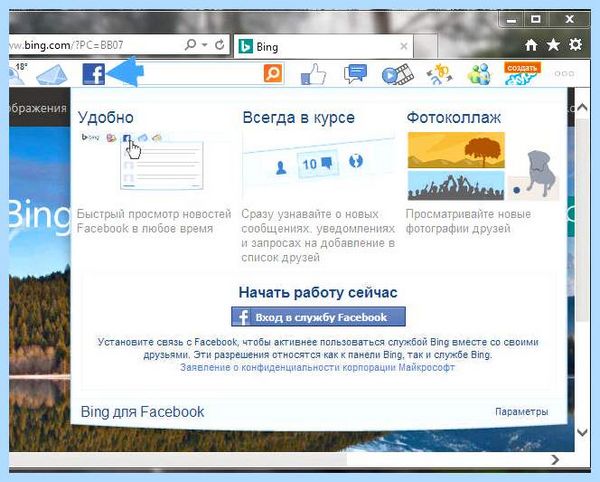Click the orange search button in toolbar
The height and width of the screenshot is (482, 600).
[273, 73]
